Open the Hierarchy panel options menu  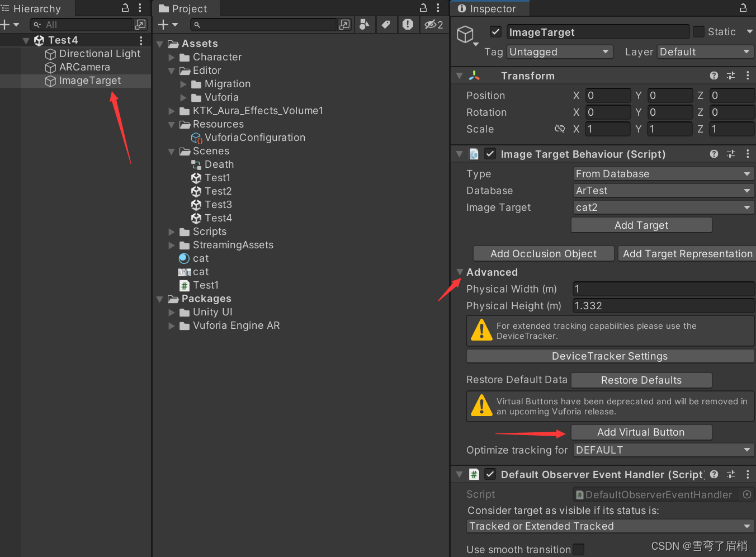tap(140, 8)
